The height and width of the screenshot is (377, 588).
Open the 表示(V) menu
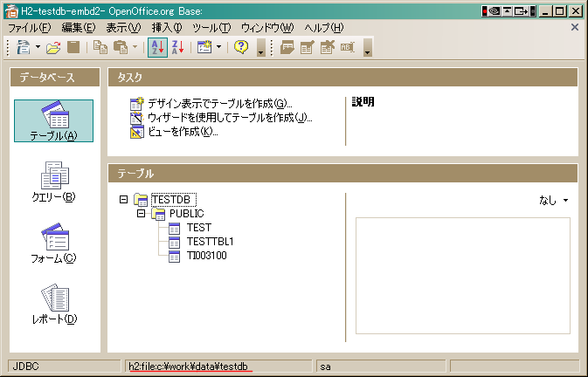tap(123, 28)
